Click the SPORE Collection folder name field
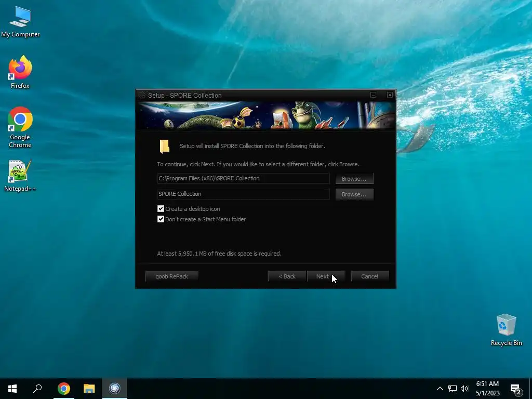Image resolution: width=532 pixels, height=399 pixels. [243, 194]
